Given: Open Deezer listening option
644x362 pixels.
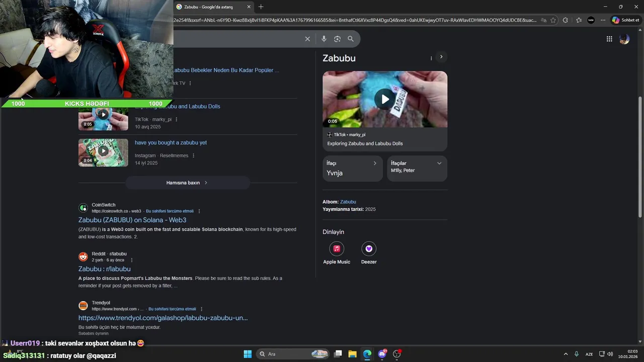Looking at the screenshot, I should click(369, 253).
